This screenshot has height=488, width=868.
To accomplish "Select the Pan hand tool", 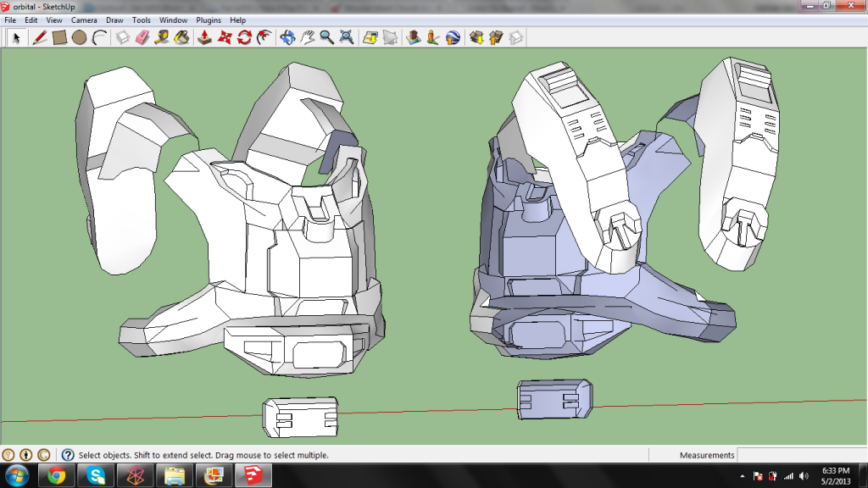I will pos(307,37).
